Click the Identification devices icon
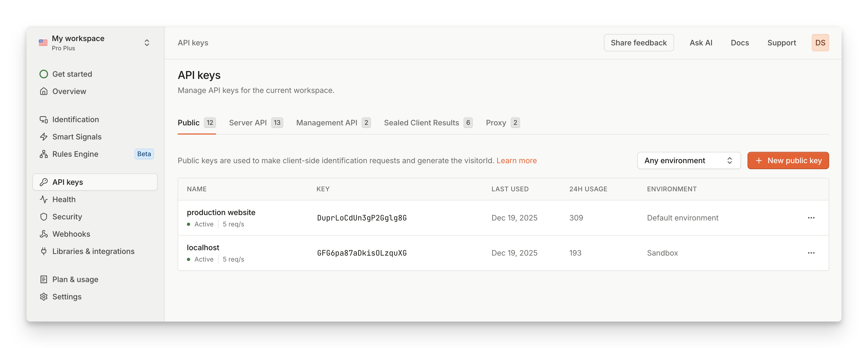 coord(43,119)
